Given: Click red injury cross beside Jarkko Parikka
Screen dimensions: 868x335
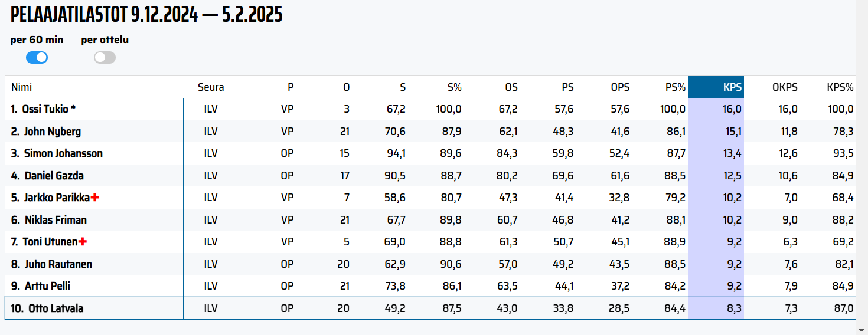Looking at the screenshot, I should coord(94,198).
